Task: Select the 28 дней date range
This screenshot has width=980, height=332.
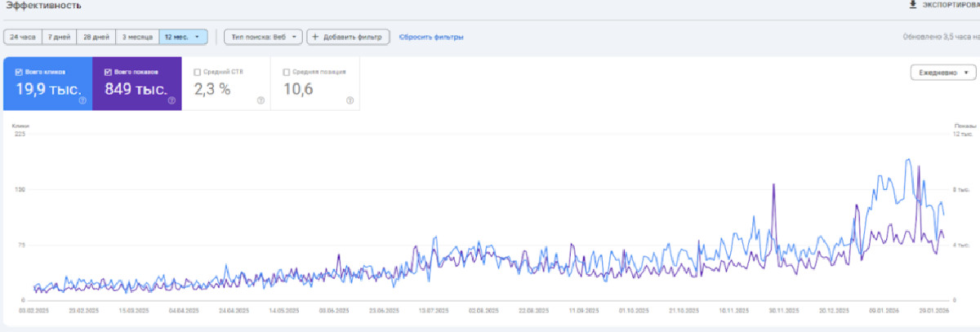Action: coord(96,37)
